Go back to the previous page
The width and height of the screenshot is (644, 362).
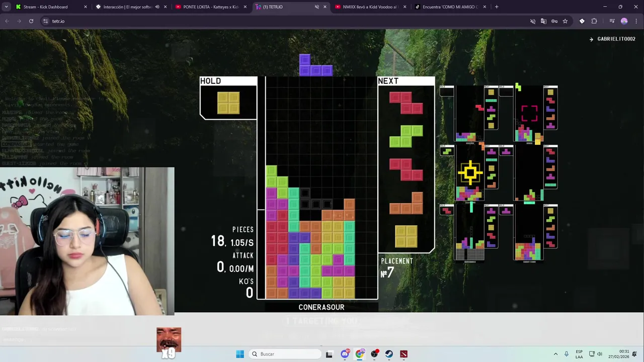(7, 21)
